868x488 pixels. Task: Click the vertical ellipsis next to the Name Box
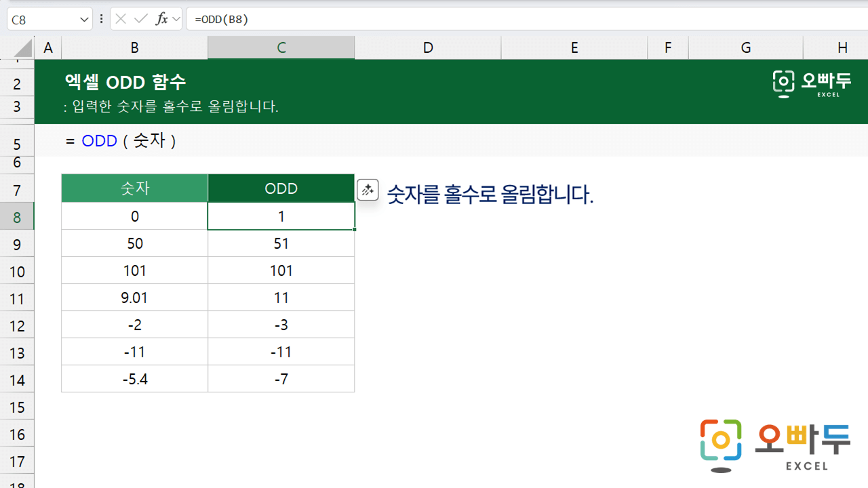click(101, 18)
